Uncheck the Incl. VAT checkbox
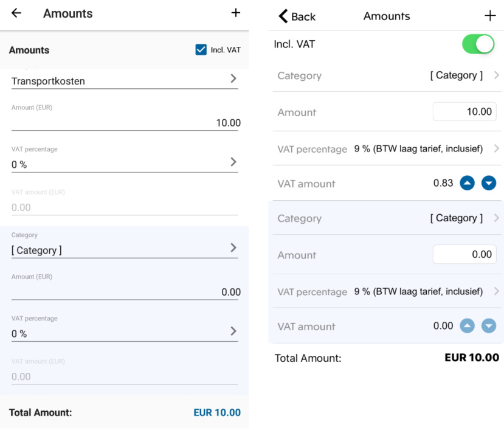 201,50
